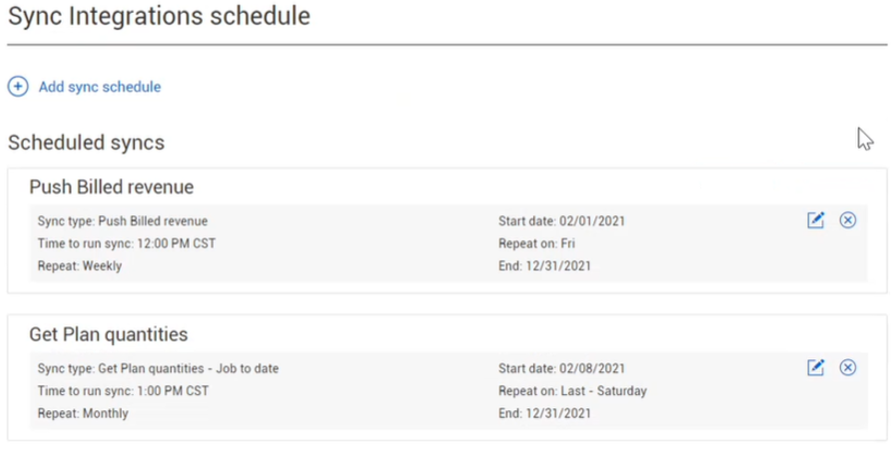Edit the Push Billed revenue sync
This screenshot has height=451, width=895.
(816, 220)
